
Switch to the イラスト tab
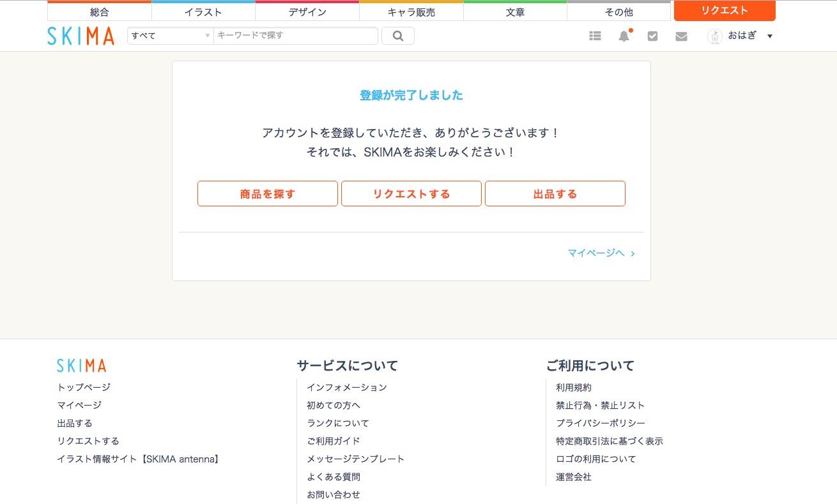click(x=203, y=11)
